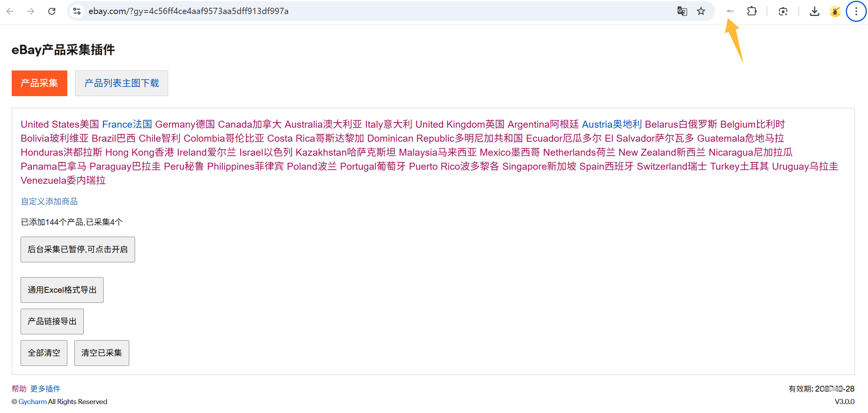Reload the current page
This screenshot has height=413, width=868.
pos(52,11)
